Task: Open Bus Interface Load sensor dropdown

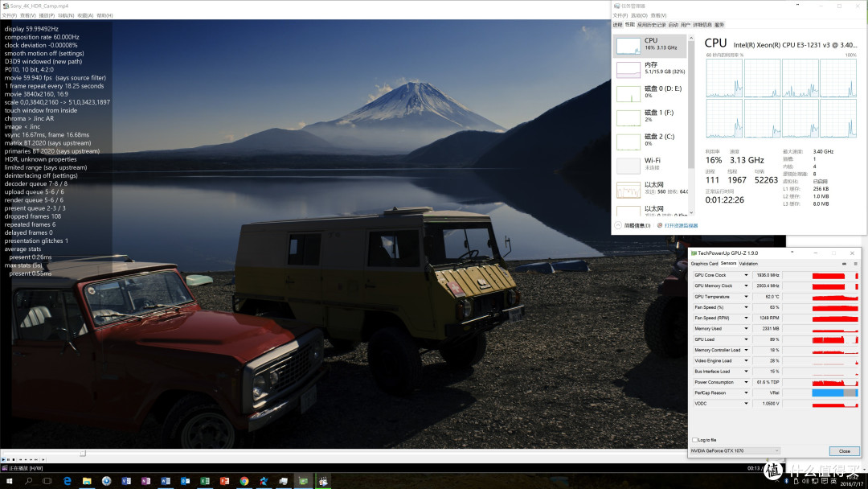Action: [746, 372]
